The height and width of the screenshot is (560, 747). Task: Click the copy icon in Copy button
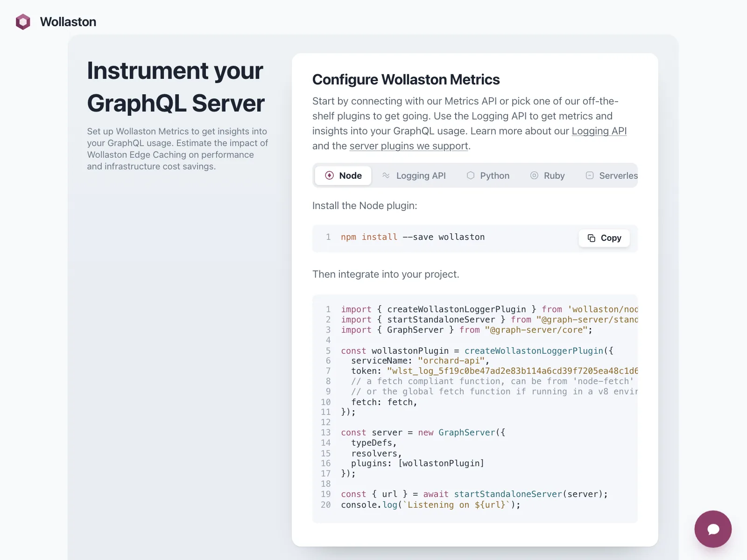click(592, 238)
